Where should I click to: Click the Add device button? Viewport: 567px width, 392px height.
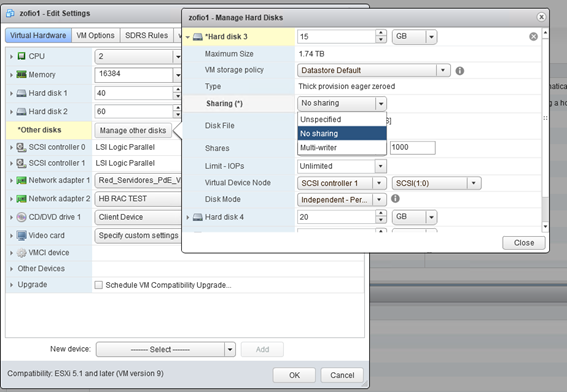point(262,349)
